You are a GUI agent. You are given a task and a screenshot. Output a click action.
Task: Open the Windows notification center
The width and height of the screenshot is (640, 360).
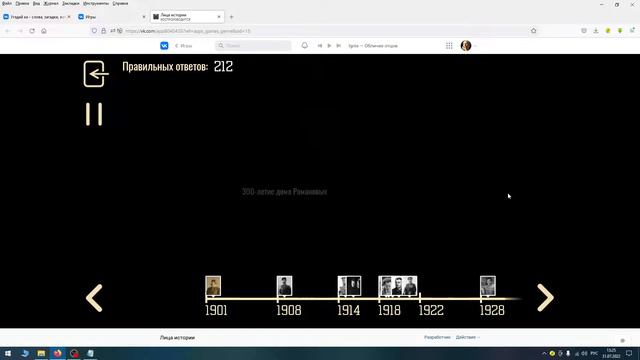629,353
